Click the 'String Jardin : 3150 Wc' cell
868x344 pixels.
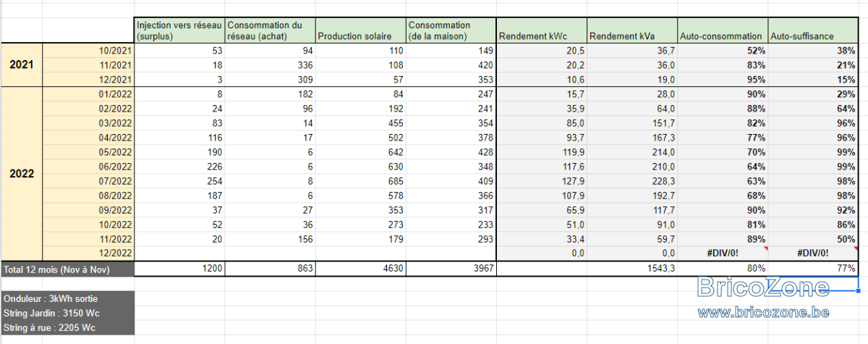pyautogui.click(x=68, y=313)
